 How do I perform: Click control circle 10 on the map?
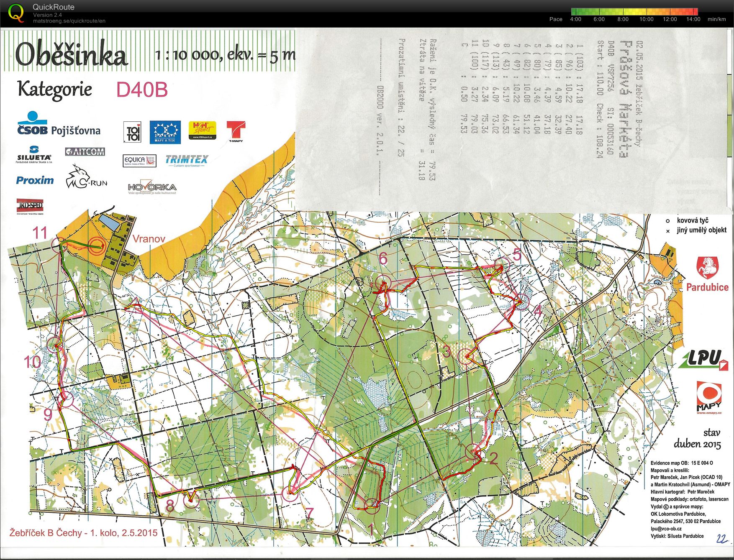coord(54,344)
